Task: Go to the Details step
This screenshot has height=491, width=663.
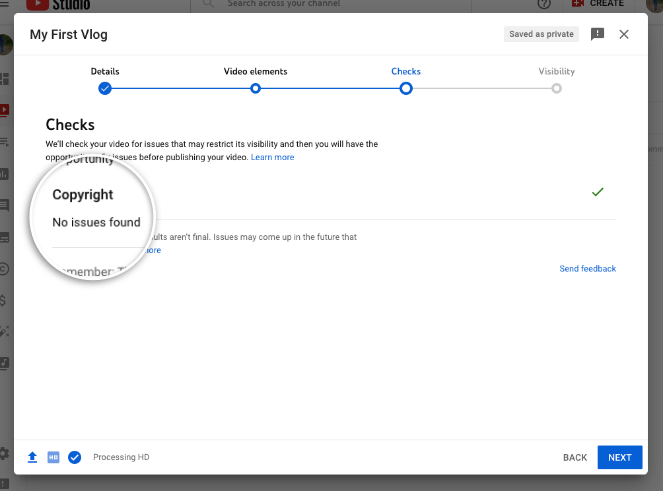Action: (x=105, y=88)
